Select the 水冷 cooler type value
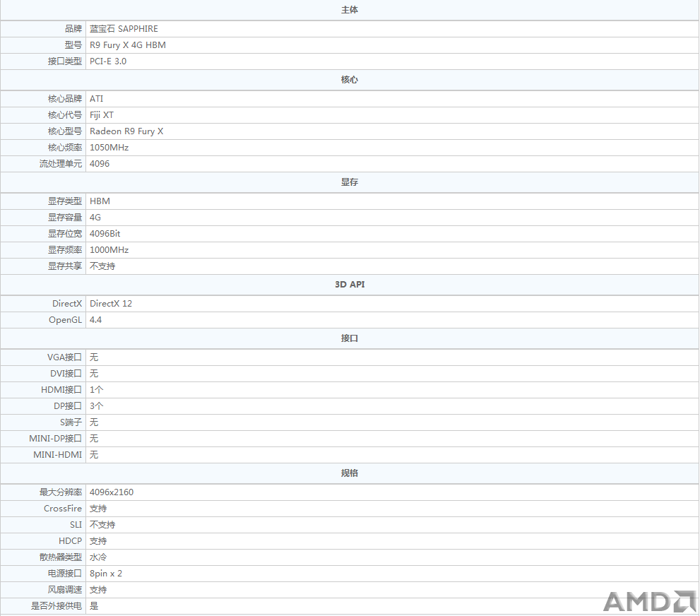Screen dimensions: 700x616 [x=98, y=557]
